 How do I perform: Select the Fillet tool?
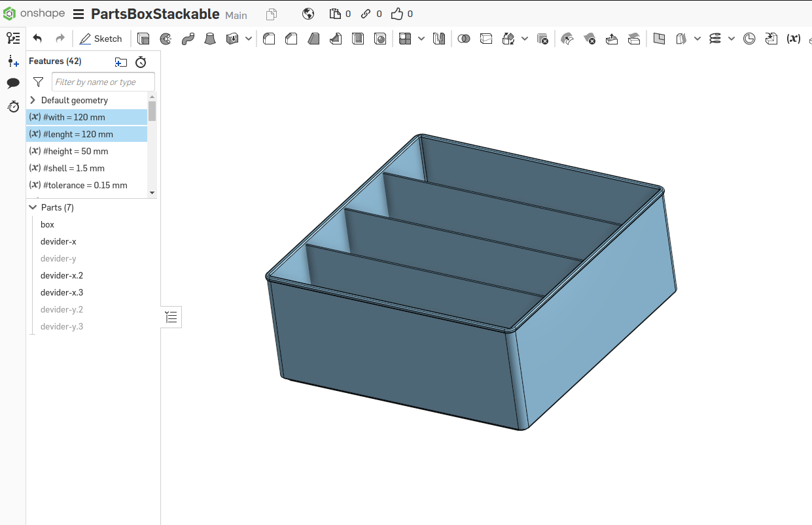[x=269, y=39]
